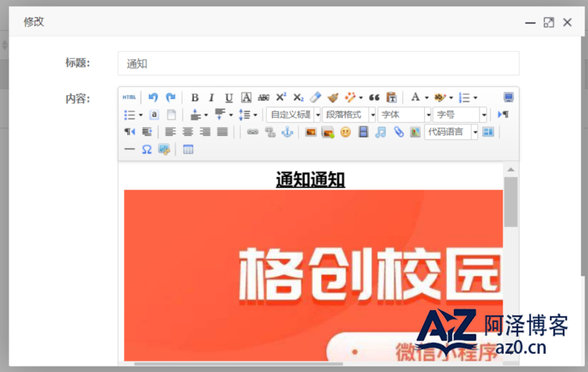Insert unordered bullet list

pos(129,115)
